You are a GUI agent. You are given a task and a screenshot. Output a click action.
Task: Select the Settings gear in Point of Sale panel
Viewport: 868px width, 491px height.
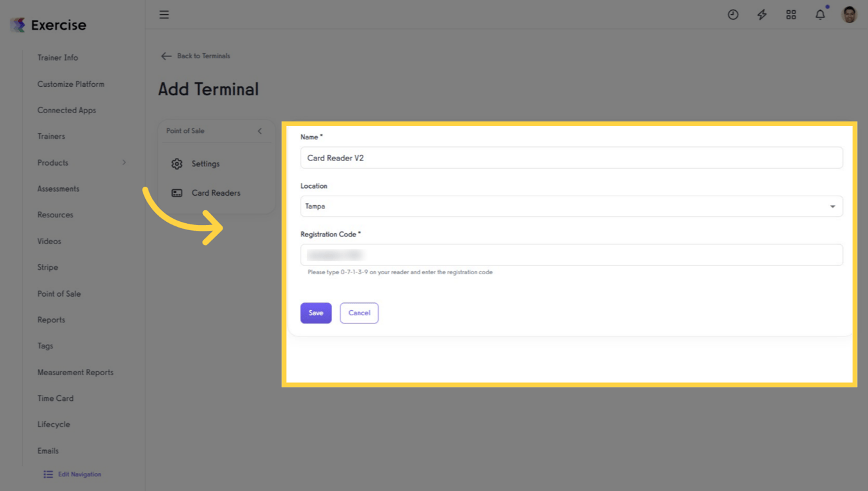[177, 164]
